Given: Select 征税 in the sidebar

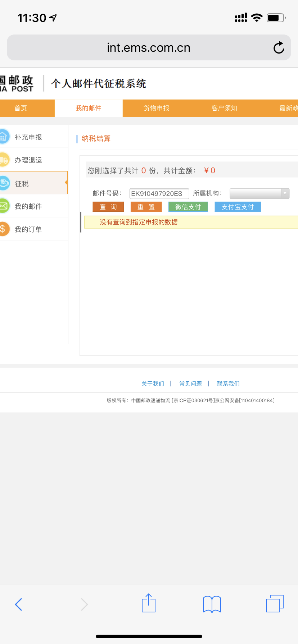Looking at the screenshot, I should point(34,183).
